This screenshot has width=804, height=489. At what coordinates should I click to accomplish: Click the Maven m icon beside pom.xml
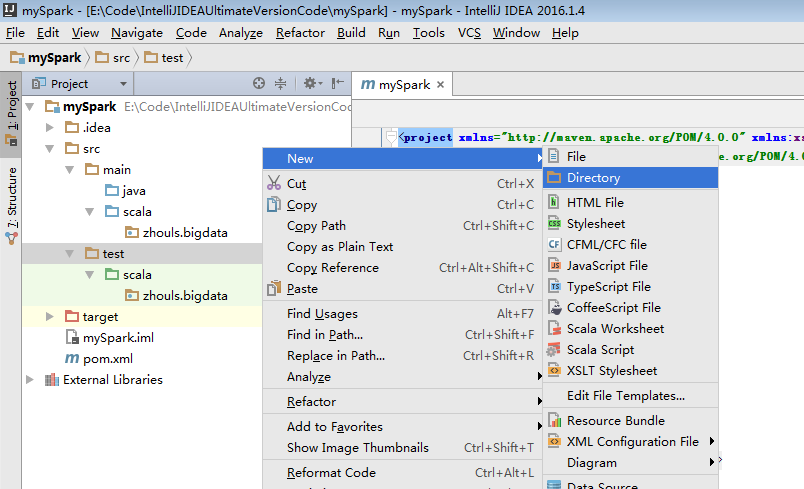click(x=72, y=358)
